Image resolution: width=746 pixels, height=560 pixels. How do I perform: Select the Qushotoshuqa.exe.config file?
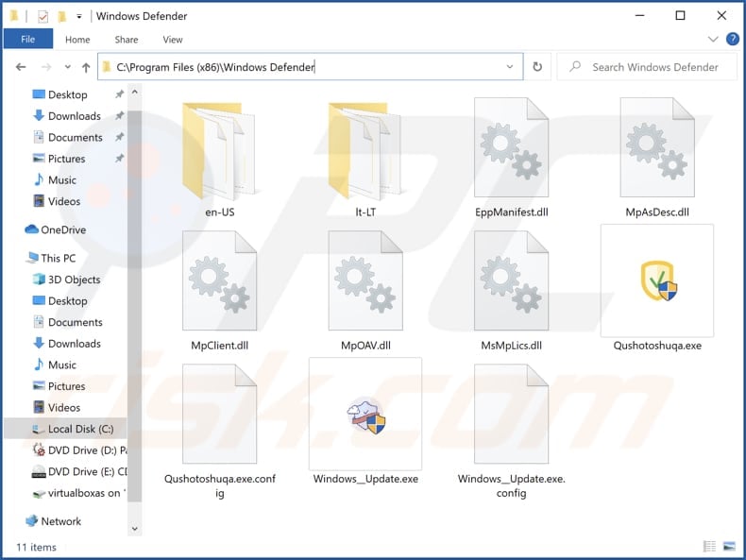219,431
